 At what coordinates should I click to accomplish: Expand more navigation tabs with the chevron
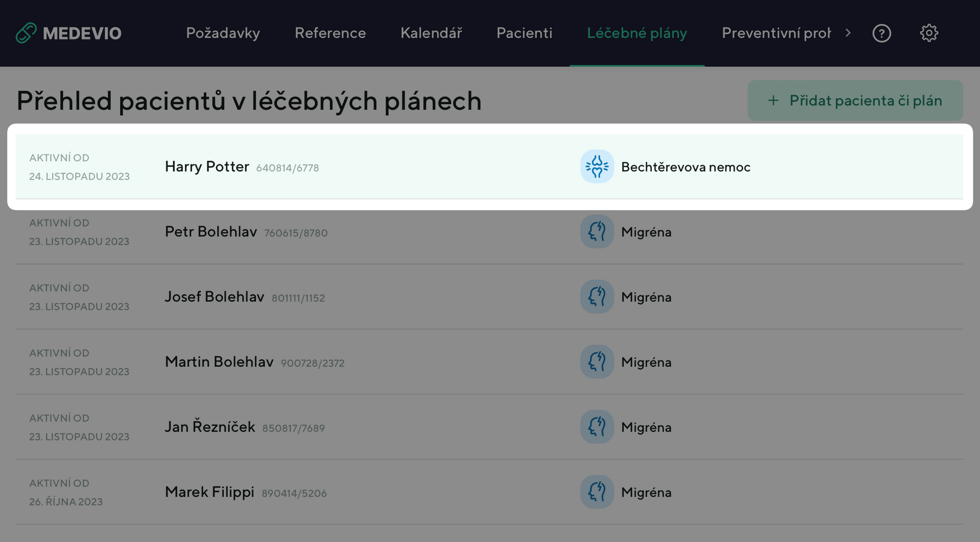tap(848, 33)
